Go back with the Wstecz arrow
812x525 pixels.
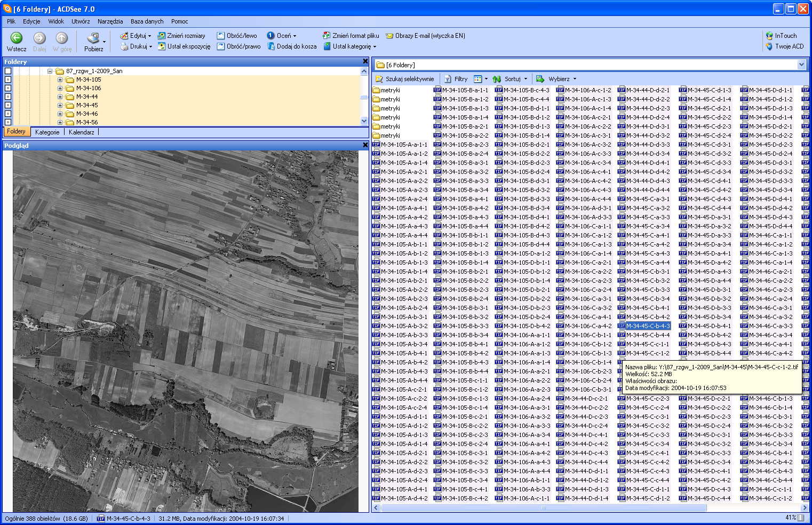(17, 42)
